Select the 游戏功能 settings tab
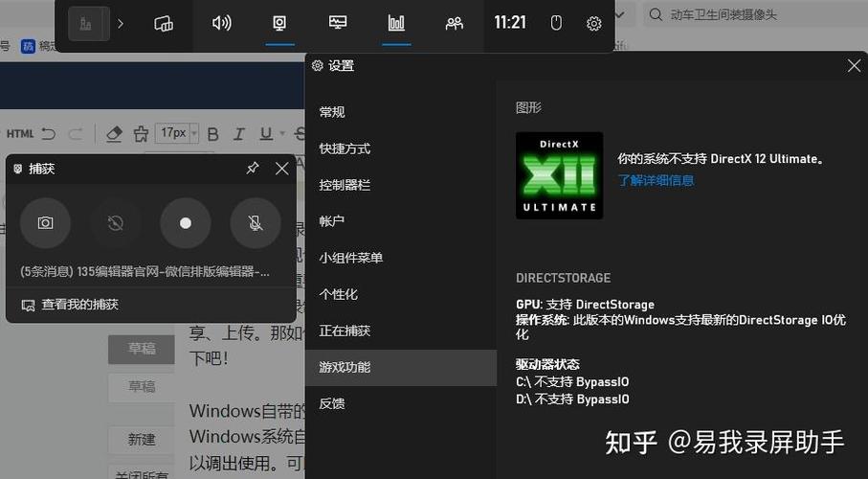Image resolution: width=868 pixels, height=479 pixels. pyautogui.click(x=401, y=368)
